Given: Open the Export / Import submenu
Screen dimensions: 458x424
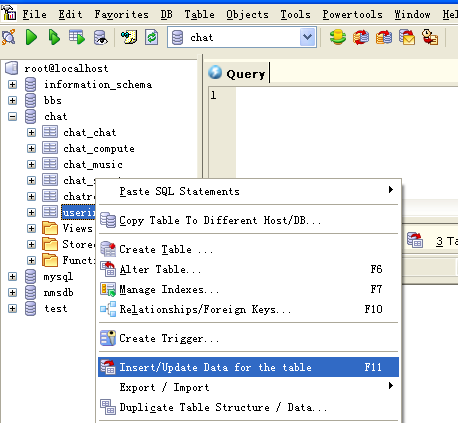Looking at the screenshot, I should click(x=248, y=387).
